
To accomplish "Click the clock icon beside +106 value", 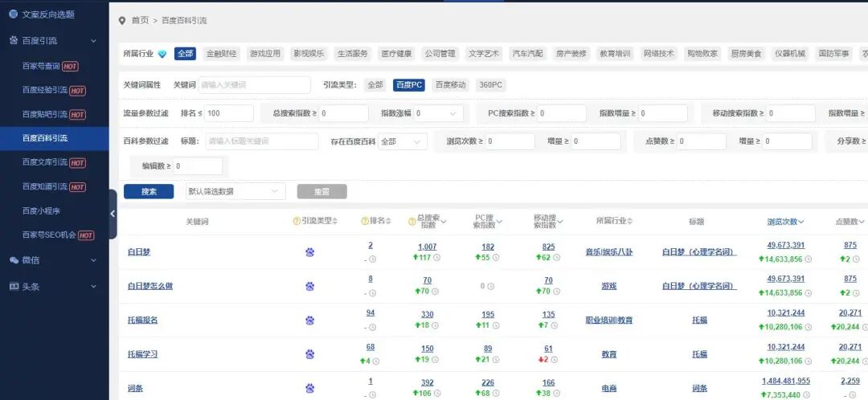I will [x=436, y=394].
